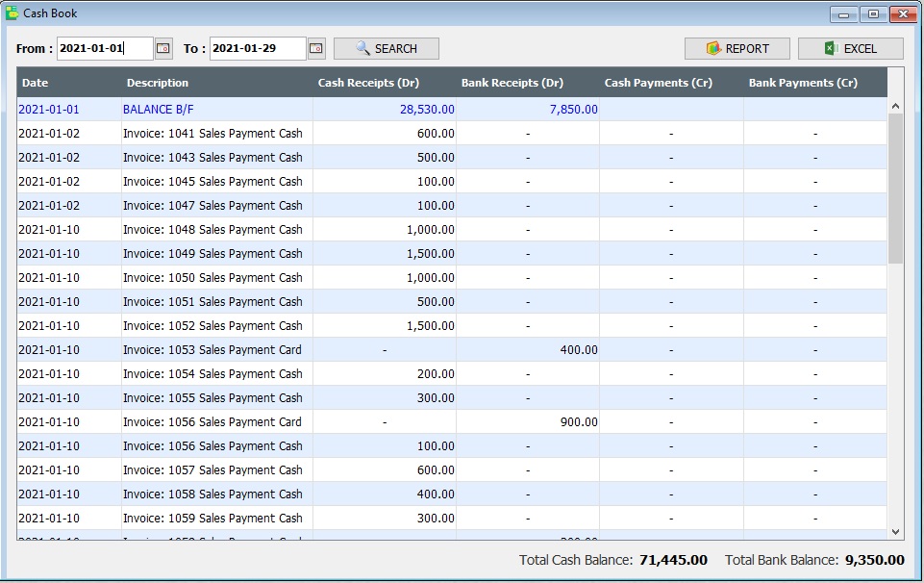Viewport: 924px width, 583px height.
Task: Click the table scrollbar up arrow
Action: pos(895,106)
